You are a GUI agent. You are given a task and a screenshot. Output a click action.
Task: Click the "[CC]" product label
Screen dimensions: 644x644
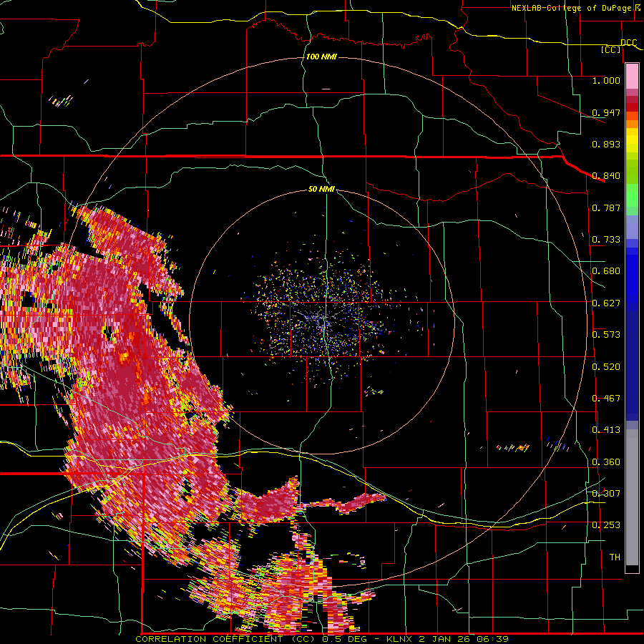coord(611,49)
